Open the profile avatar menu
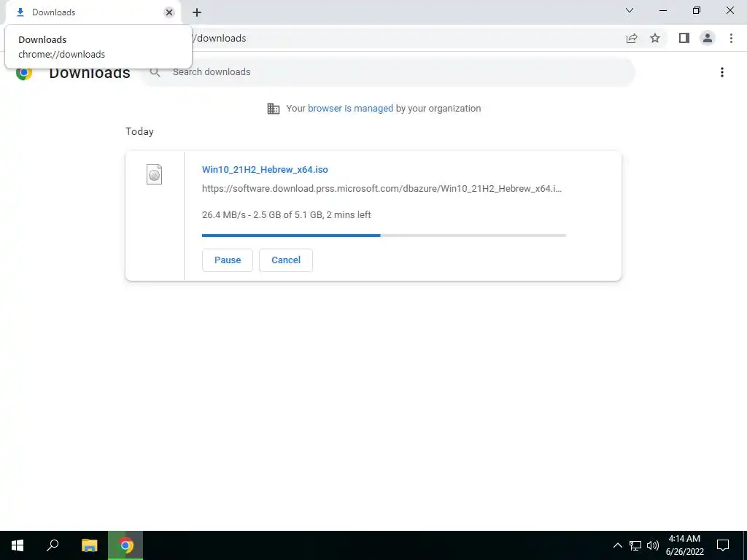 (708, 38)
